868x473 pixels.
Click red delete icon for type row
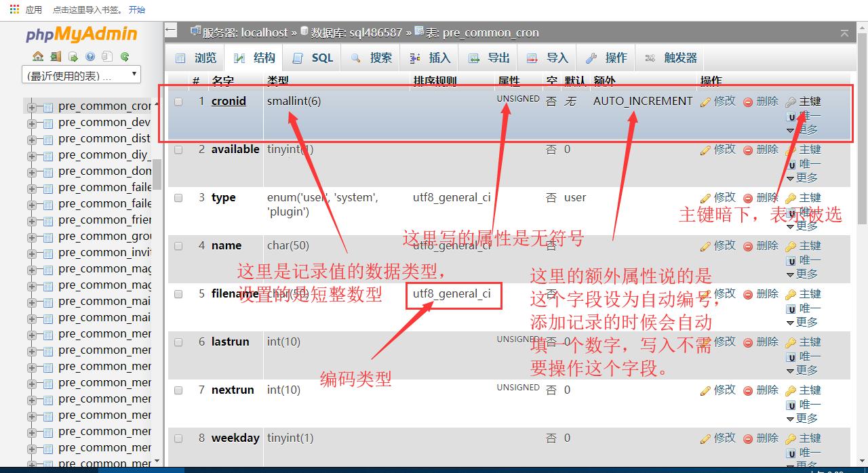pyautogui.click(x=748, y=198)
